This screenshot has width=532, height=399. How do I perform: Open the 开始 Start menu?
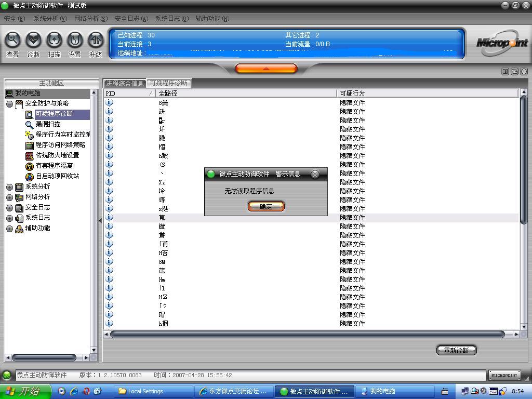(x=25, y=391)
